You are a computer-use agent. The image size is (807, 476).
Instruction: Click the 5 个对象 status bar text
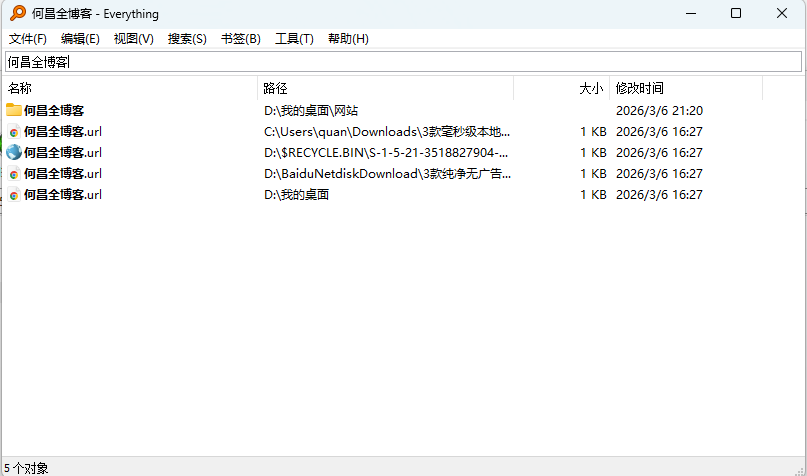26,468
